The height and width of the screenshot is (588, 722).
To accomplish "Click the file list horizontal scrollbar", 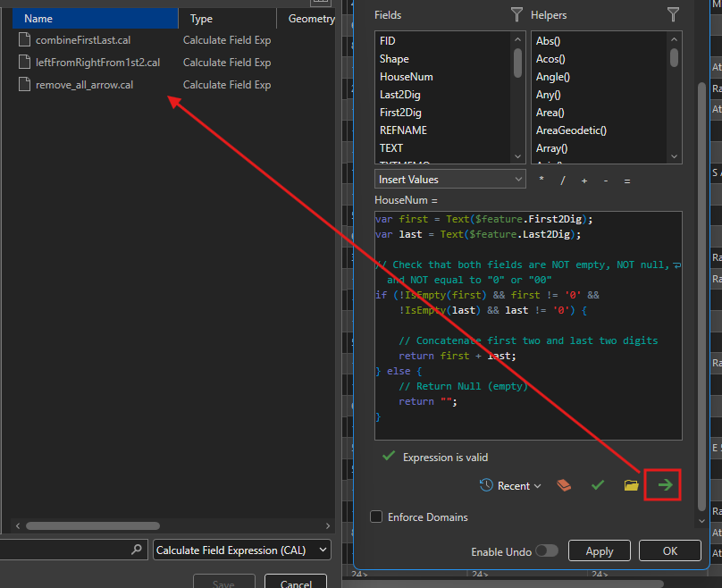I will click(x=93, y=525).
